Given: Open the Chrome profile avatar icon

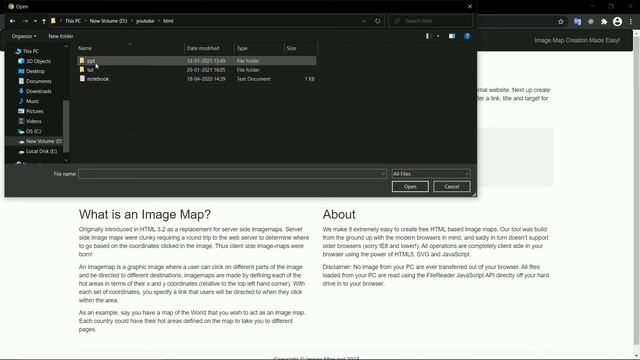Looking at the screenshot, I should pyautogui.click(x=618, y=22).
